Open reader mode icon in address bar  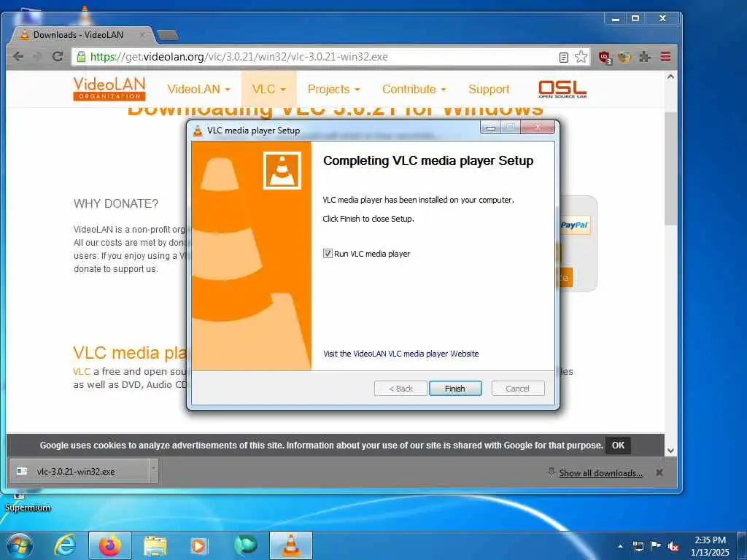(x=564, y=57)
